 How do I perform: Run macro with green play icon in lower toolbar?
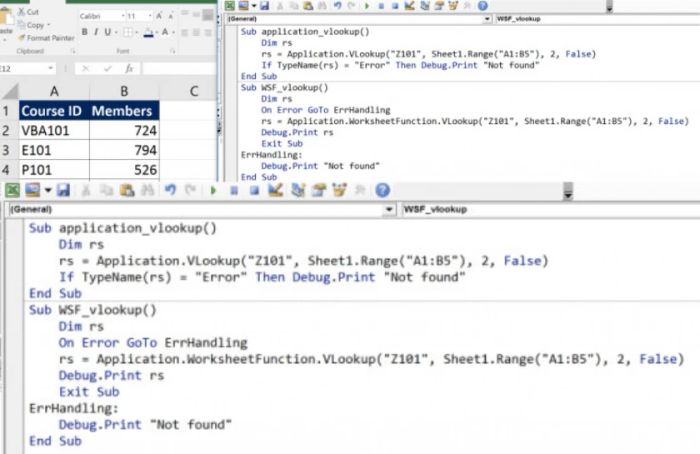213,191
